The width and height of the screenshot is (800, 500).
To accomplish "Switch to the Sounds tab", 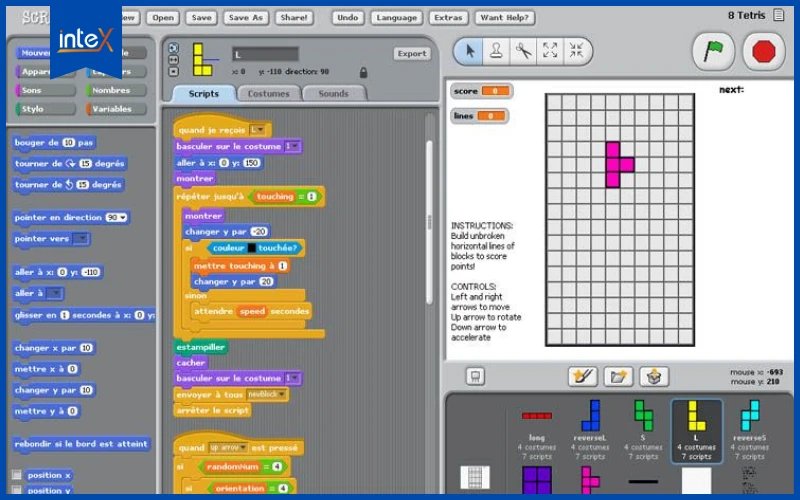I will coord(333,93).
